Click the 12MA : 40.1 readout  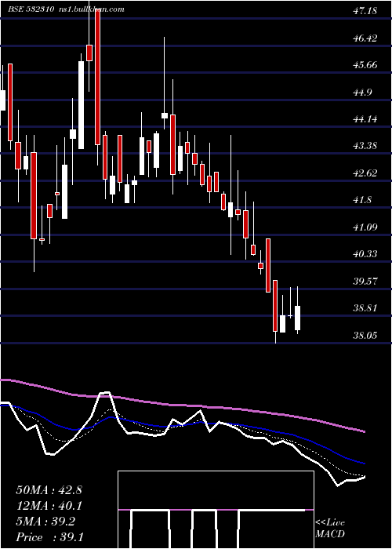point(49,506)
